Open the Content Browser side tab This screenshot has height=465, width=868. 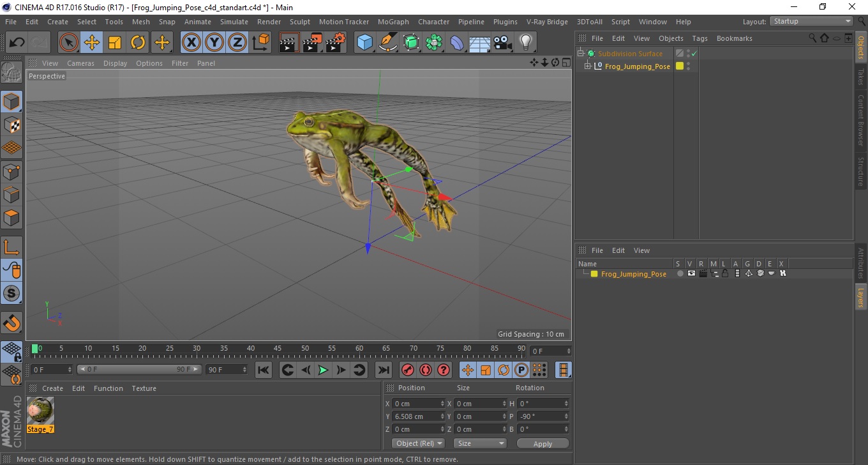pos(861,120)
